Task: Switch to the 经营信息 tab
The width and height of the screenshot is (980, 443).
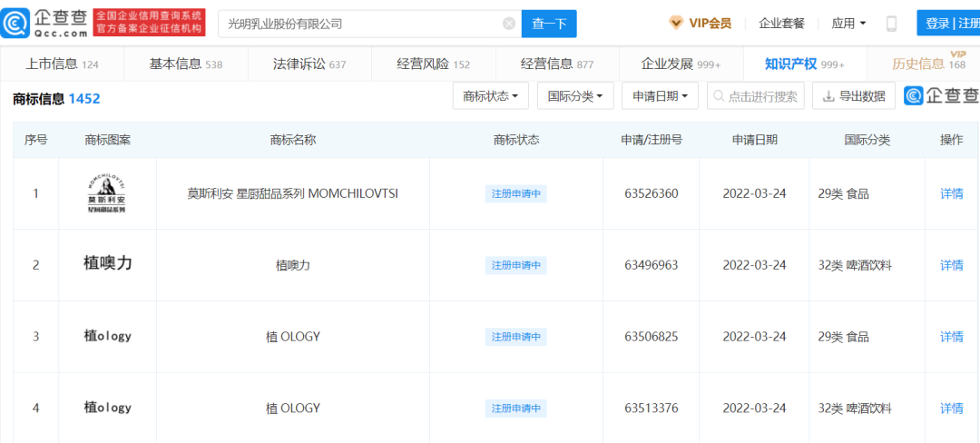Action: tap(557, 64)
